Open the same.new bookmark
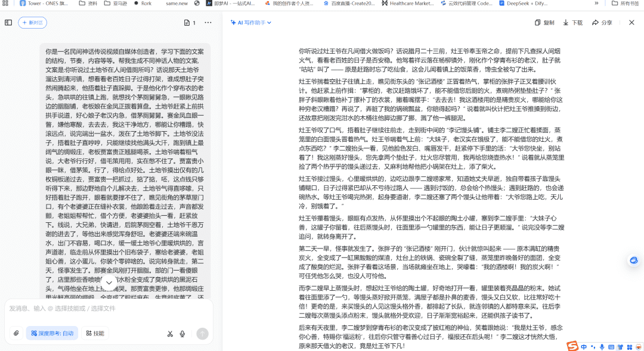Image resolution: width=644 pixels, height=351 pixels. pos(177,4)
